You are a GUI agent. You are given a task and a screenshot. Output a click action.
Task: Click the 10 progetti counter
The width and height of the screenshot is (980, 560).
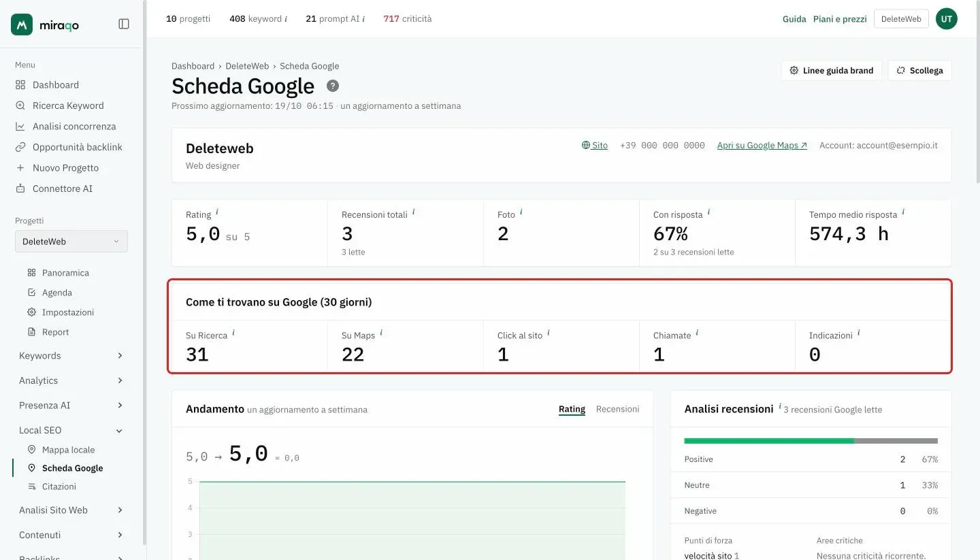(x=188, y=19)
